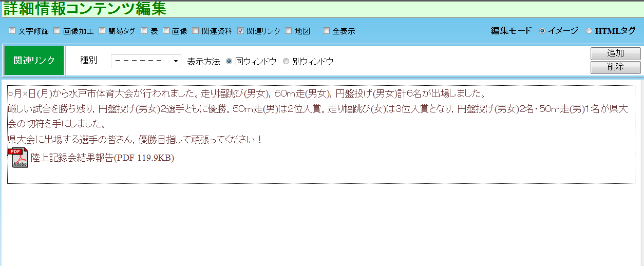644x266 pixels.
Task: Click the line starting 県大会に出場する選手
Action: 136,139
